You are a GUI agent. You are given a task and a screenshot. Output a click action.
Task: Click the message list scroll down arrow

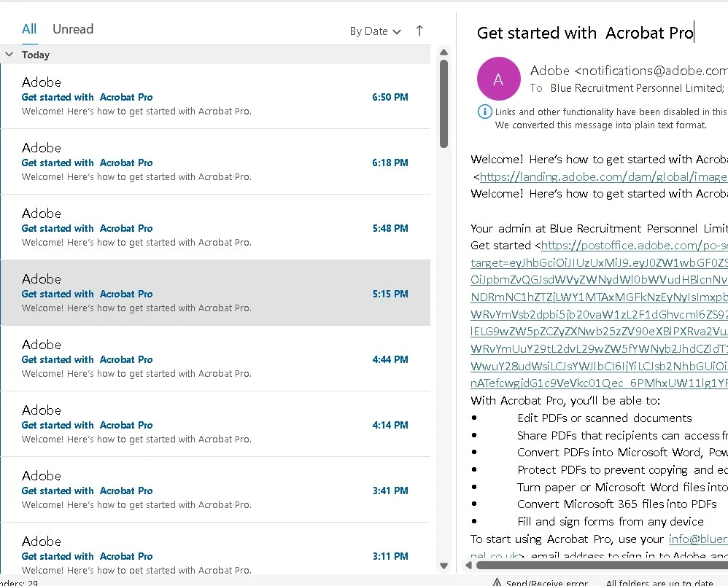(x=444, y=566)
